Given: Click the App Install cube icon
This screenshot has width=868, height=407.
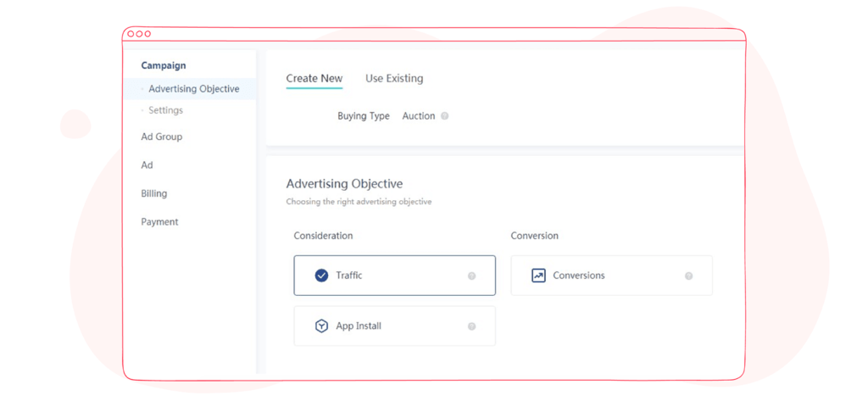Looking at the screenshot, I should [x=321, y=326].
